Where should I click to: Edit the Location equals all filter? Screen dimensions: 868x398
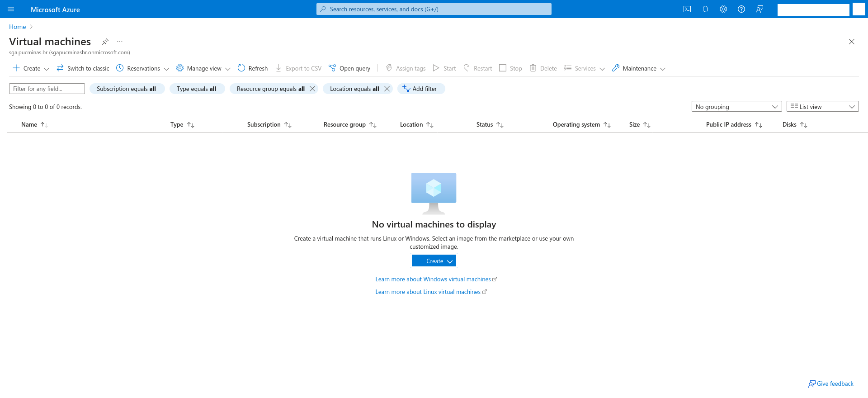pyautogui.click(x=354, y=89)
